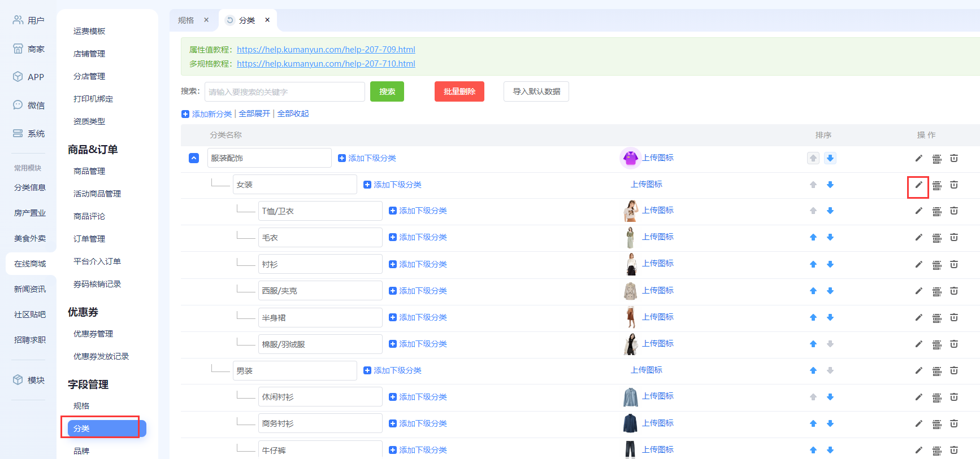Viewport: 980px width, 459px height.
Task: Open the 微信 sidebar section
Action: tap(28, 105)
